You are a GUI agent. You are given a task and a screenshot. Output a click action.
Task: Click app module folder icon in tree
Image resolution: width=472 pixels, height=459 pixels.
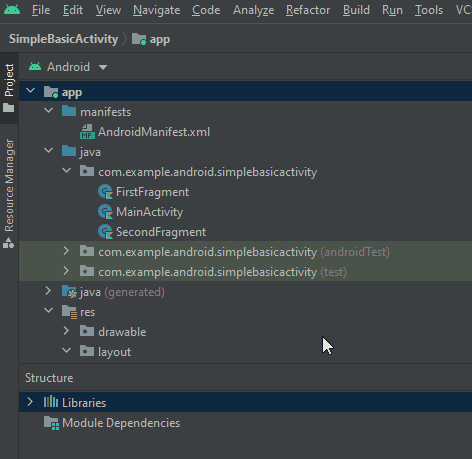click(51, 92)
